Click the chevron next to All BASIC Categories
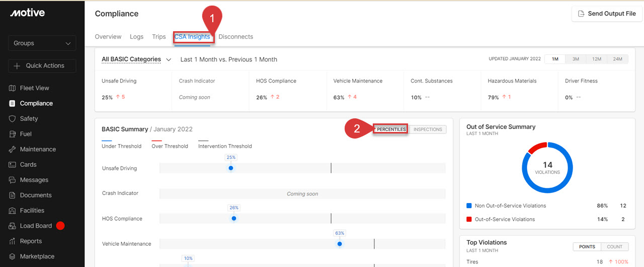The width and height of the screenshot is (644, 267). coord(169,59)
